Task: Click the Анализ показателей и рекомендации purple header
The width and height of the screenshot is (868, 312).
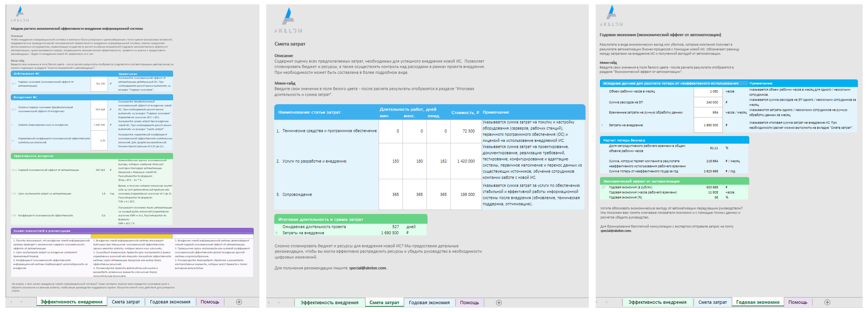Action: point(132,231)
